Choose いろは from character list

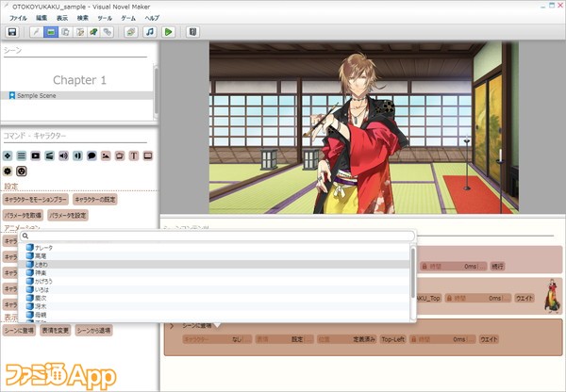(x=214, y=289)
